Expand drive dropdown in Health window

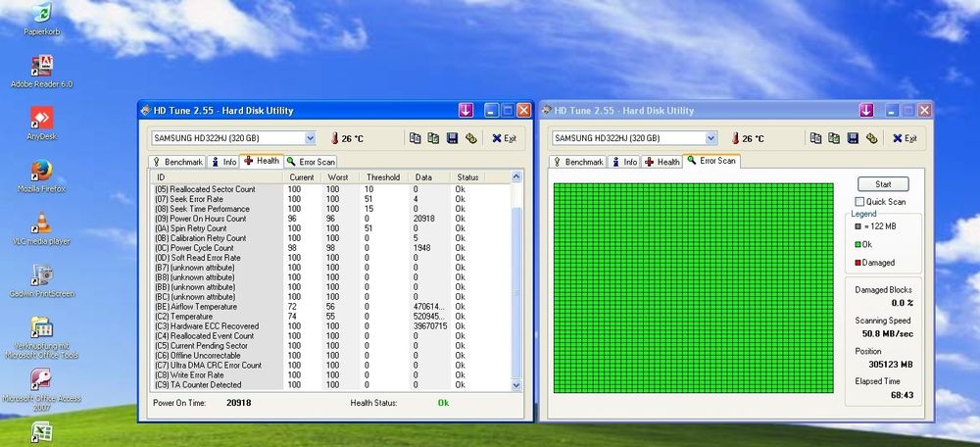click(x=311, y=139)
